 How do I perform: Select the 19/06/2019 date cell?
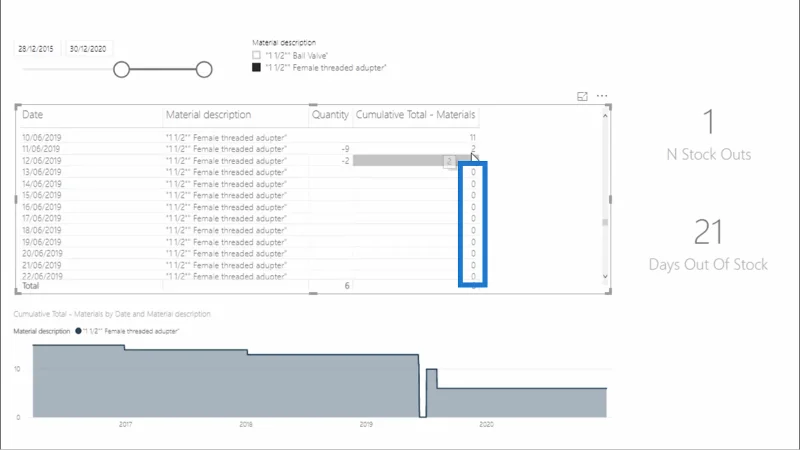pyautogui.click(x=41, y=242)
